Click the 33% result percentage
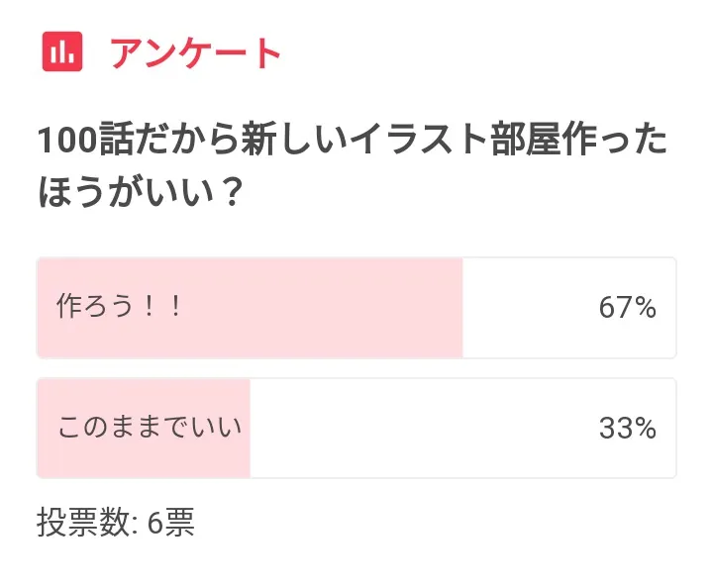713x588 pixels. (627, 429)
